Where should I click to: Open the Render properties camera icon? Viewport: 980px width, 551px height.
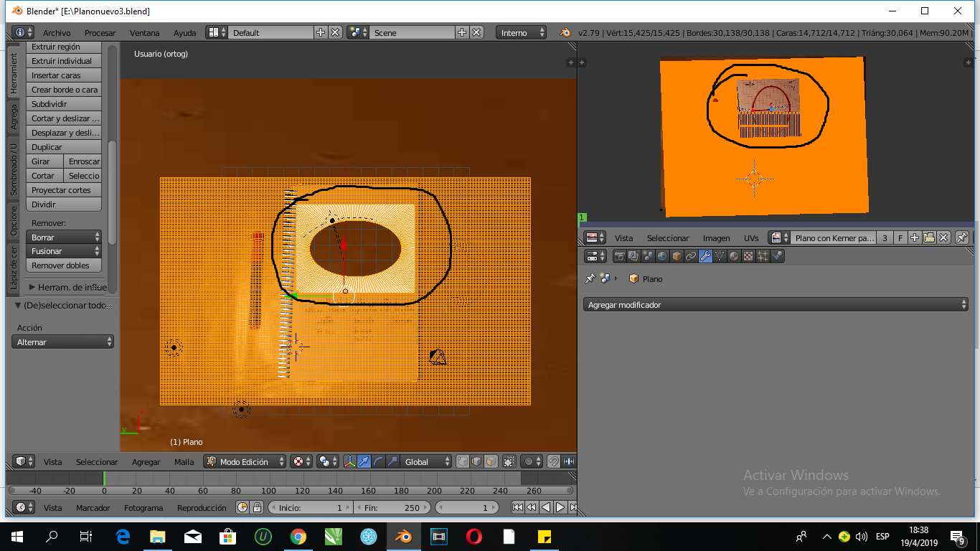coord(619,256)
